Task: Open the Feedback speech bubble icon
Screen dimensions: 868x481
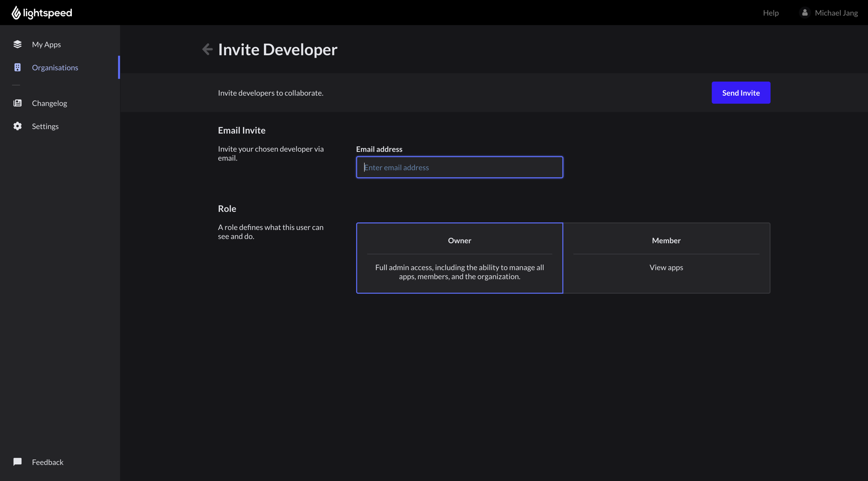Action: (17, 462)
